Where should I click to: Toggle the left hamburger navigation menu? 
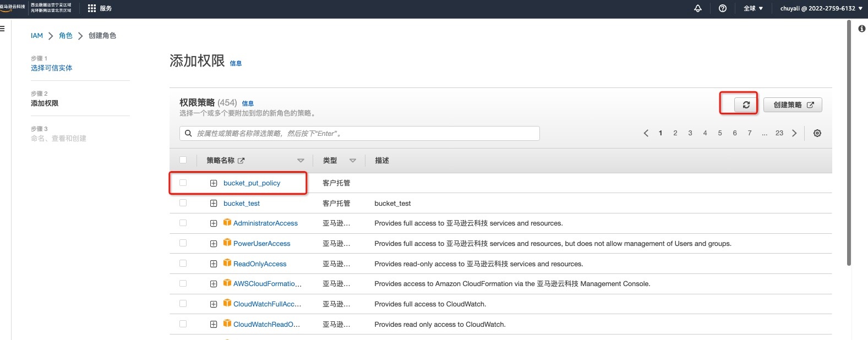3,29
